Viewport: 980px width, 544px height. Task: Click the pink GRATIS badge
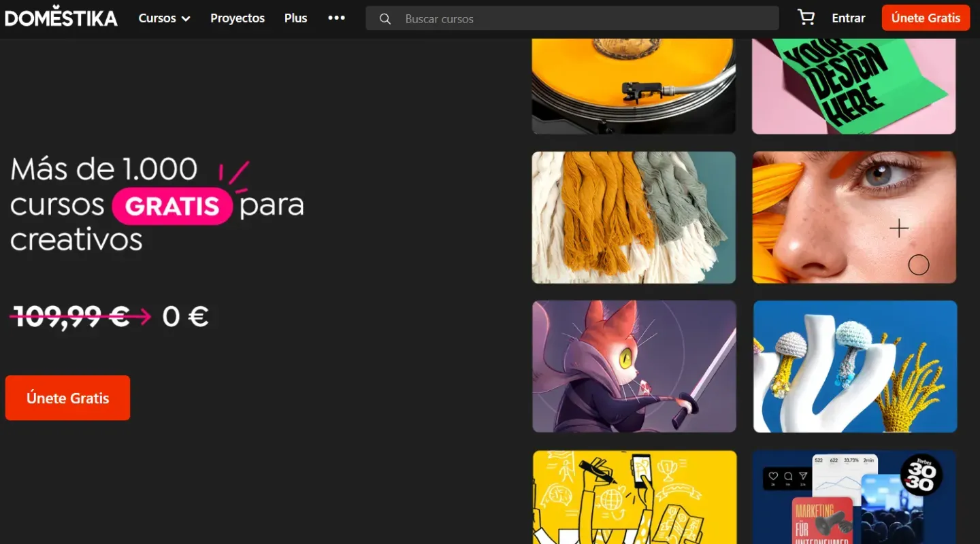[x=172, y=206]
